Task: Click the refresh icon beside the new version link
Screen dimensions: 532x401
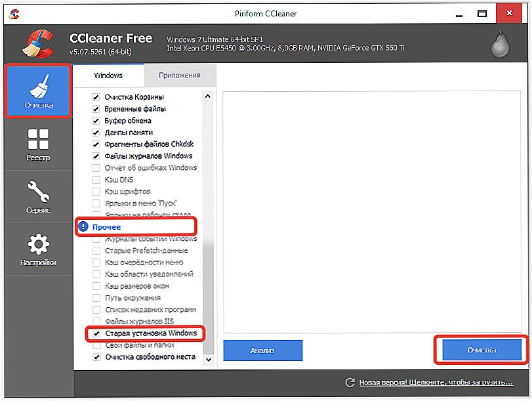Action: (x=351, y=382)
